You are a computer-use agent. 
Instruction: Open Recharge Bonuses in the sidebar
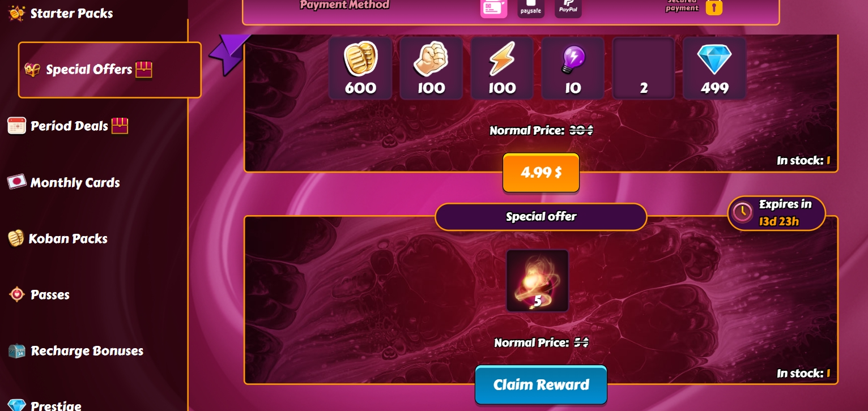coord(76,351)
